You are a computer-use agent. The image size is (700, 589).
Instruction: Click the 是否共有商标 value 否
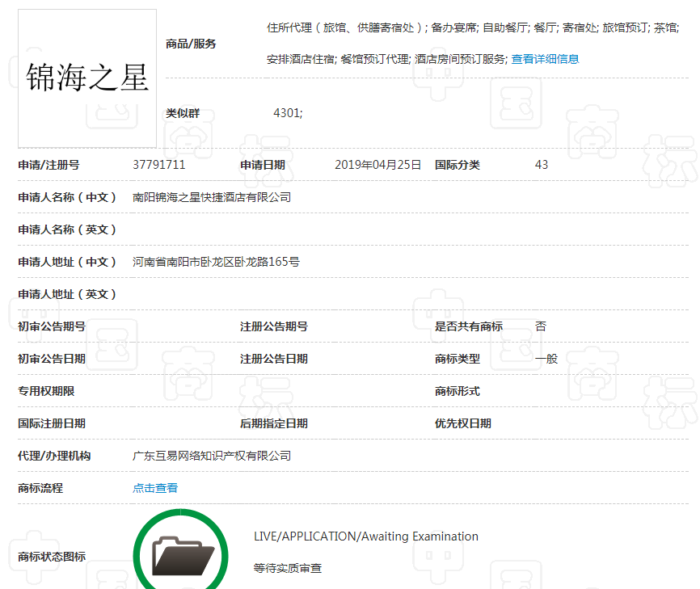point(541,326)
